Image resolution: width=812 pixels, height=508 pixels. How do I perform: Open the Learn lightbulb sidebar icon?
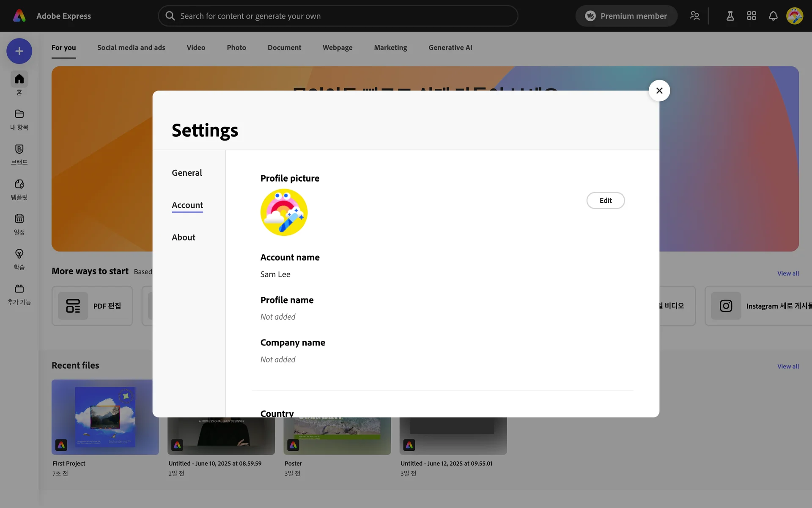pos(19,254)
